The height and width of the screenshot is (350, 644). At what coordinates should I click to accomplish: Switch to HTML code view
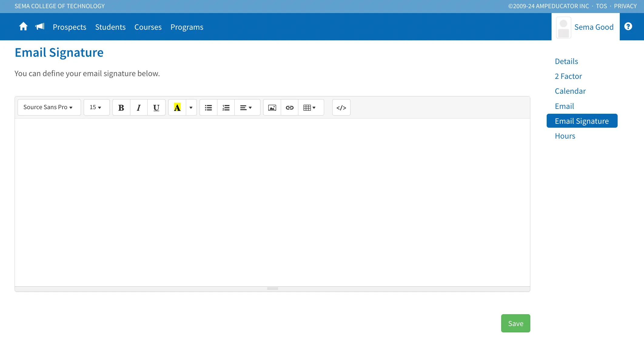tap(341, 107)
